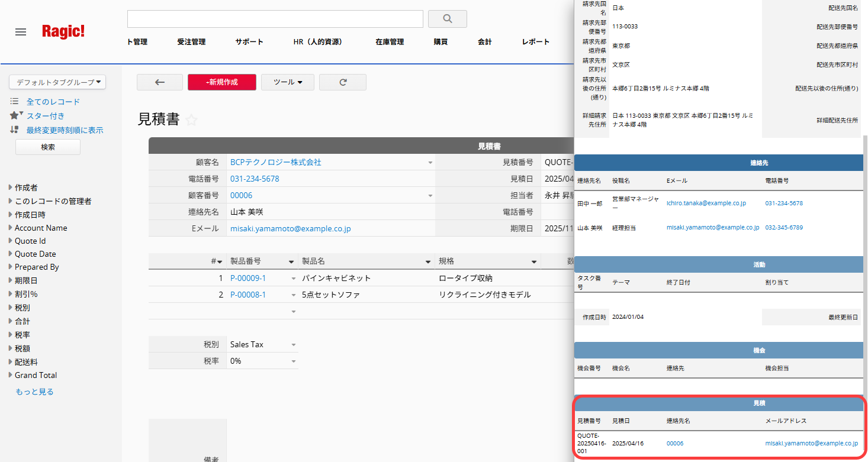This screenshot has width=868, height=462.
Task: Expand the 税別 Sales Tax dropdown
Action: coord(293,345)
